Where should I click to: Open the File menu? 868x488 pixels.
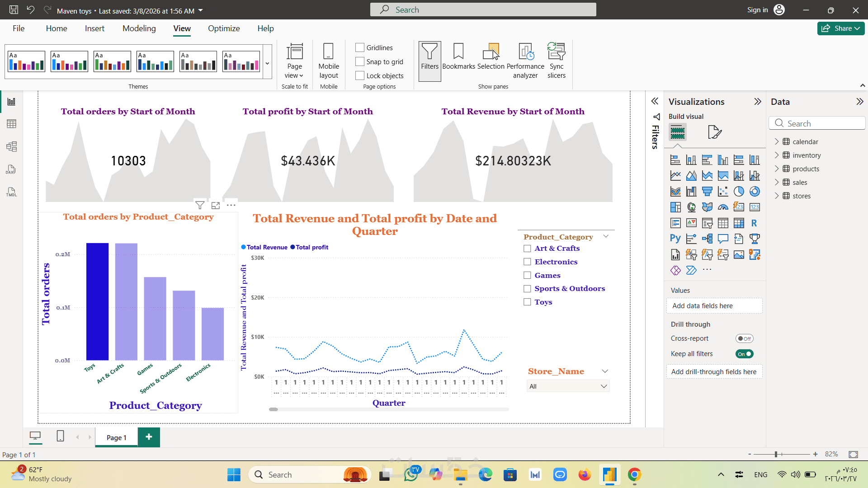19,28
